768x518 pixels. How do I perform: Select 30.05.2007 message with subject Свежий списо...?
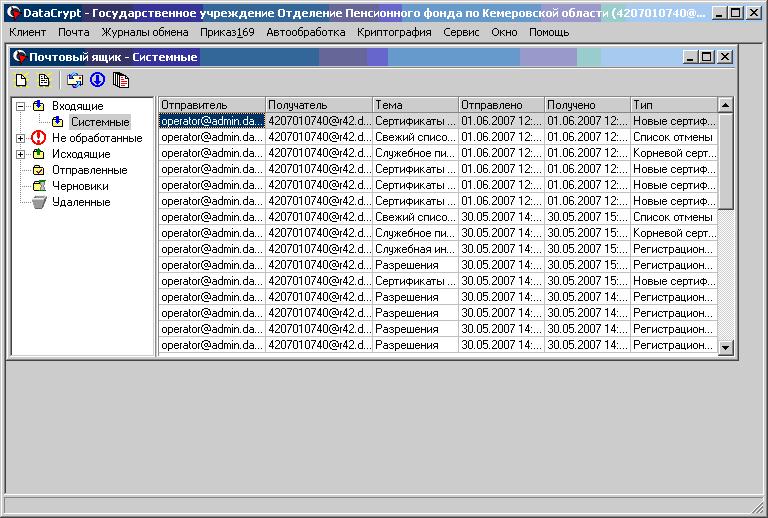[438, 217]
